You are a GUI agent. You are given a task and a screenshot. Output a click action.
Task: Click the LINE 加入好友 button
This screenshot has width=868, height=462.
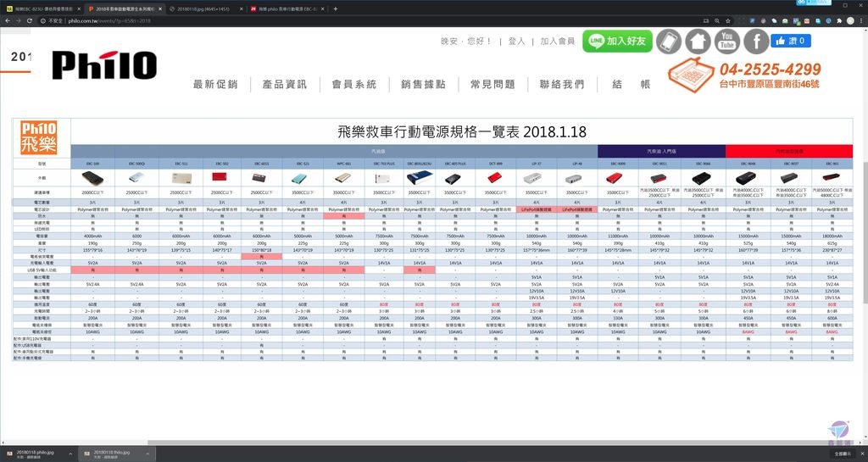pos(617,41)
